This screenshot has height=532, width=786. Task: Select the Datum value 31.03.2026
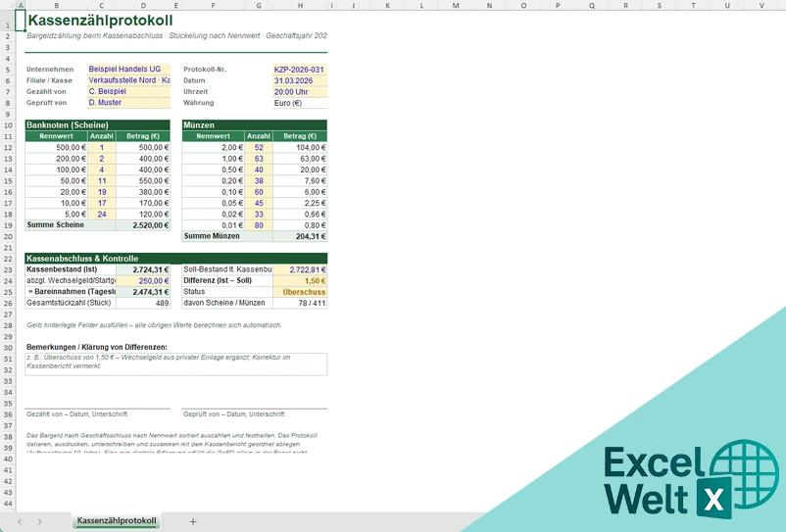pos(300,80)
